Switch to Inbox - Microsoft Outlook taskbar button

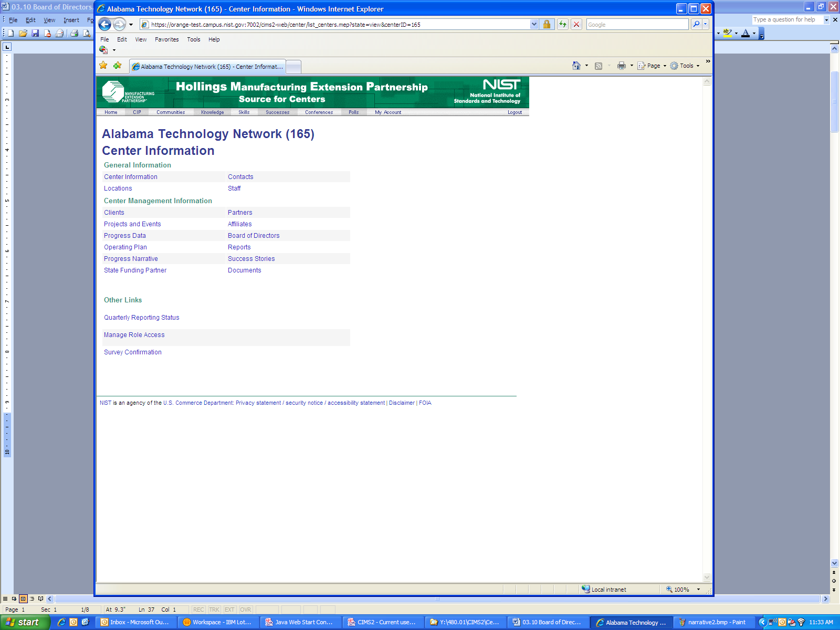coord(136,622)
